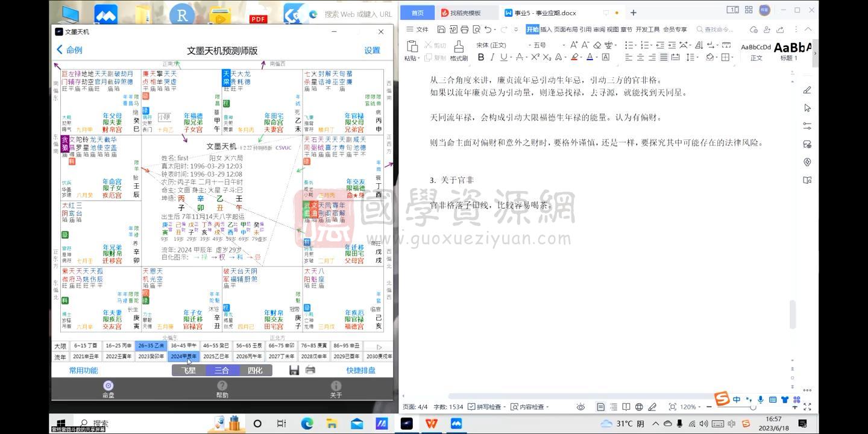Screen dimensions: 868x434
Task: Open 设置 settings in 文墨天机
Action: [x=373, y=51]
